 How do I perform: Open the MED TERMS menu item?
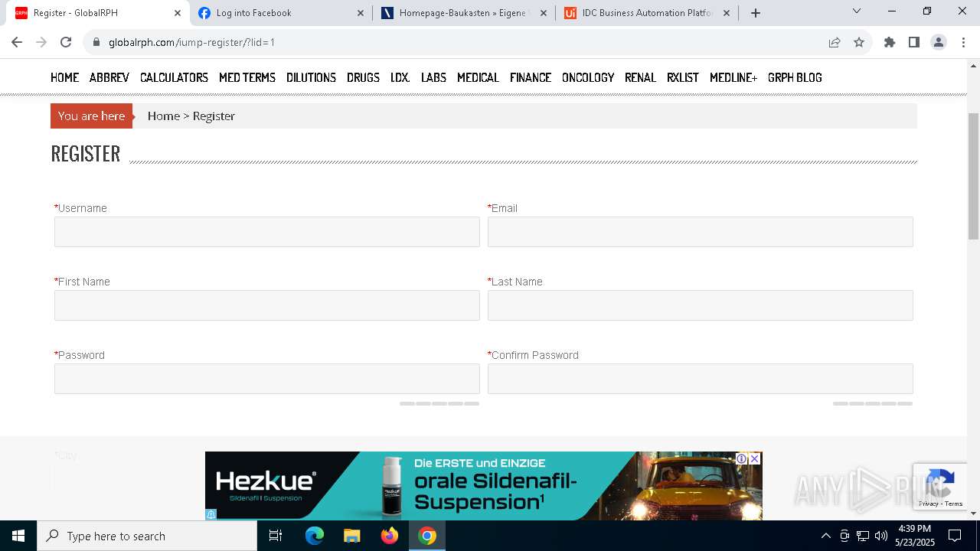pyautogui.click(x=247, y=77)
